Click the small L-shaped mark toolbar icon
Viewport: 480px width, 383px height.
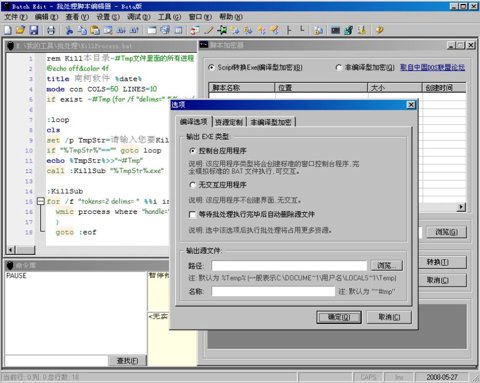[x=302, y=29]
